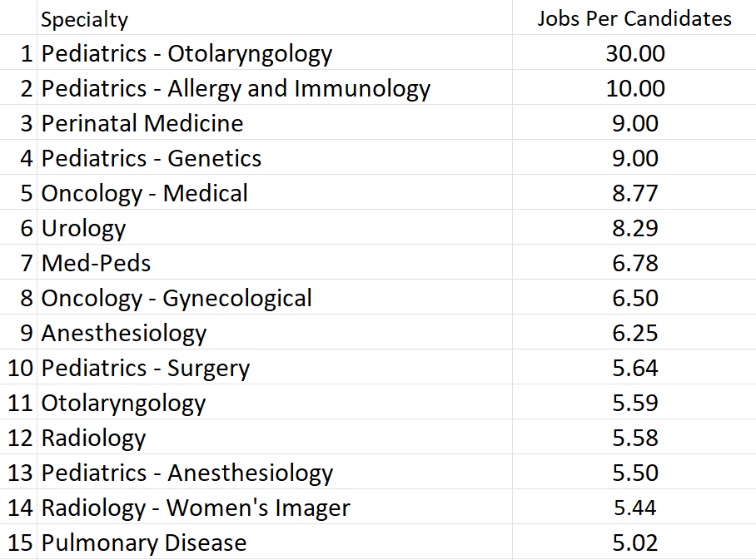Viewport: 756px width, 560px height.
Task: Select the 8.29 value cell
Action: pos(634,227)
